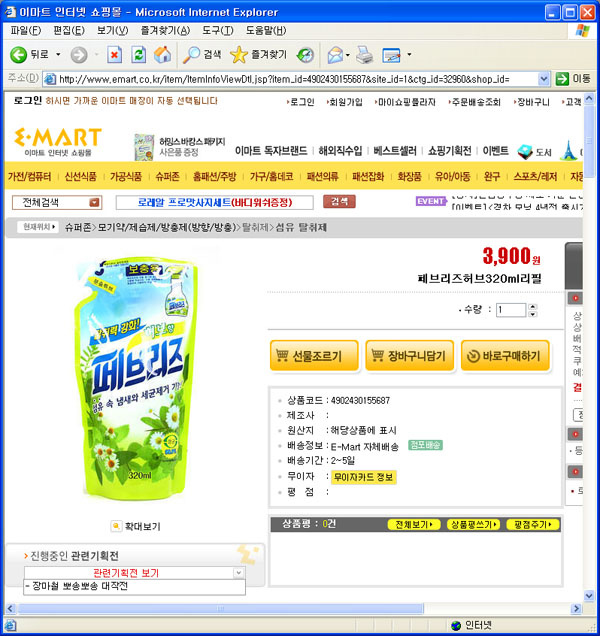Open the 전체검색 category dropdown
600x636 pixels.
(95, 202)
